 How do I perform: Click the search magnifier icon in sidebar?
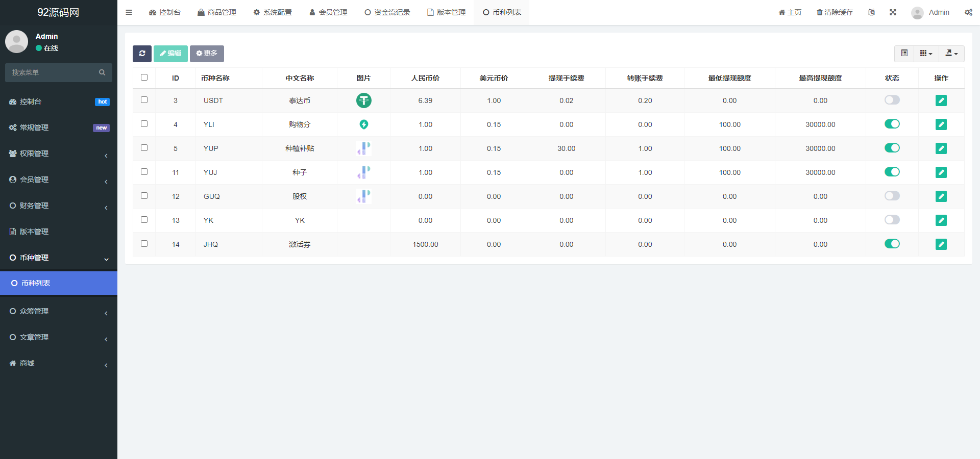[102, 72]
